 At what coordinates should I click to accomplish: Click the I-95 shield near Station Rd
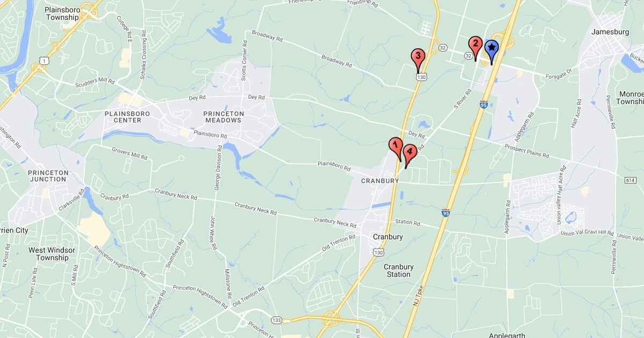point(446,213)
